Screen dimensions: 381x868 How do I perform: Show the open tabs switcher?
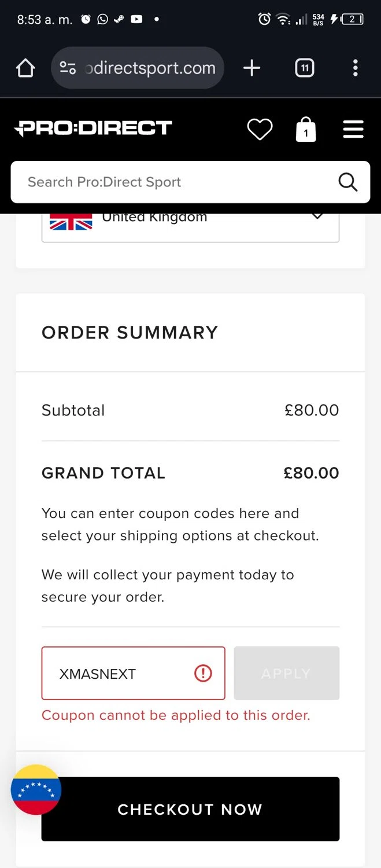tap(304, 68)
